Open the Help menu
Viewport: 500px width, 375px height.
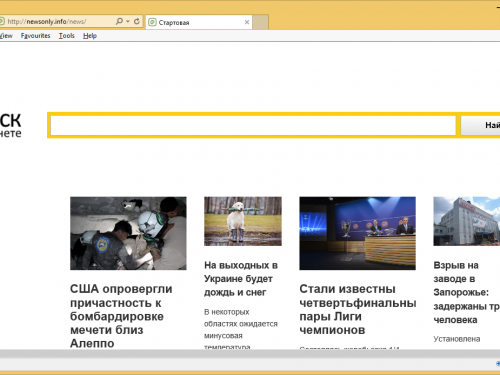point(90,36)
